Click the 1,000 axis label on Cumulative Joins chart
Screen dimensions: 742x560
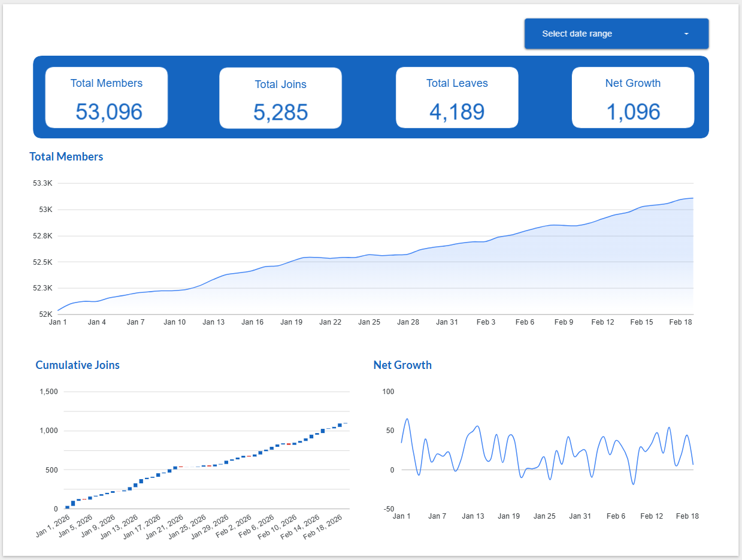(49, 431)
